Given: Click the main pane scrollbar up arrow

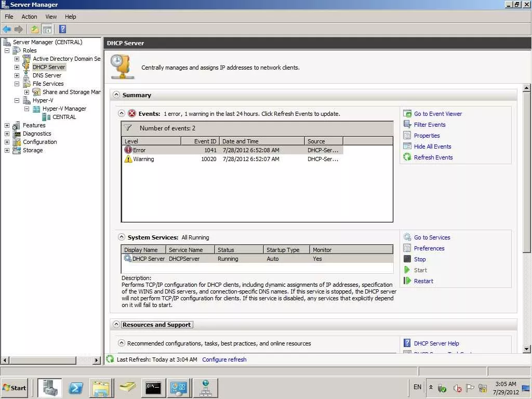Looking at the screenshot, I should click(526, 88).
